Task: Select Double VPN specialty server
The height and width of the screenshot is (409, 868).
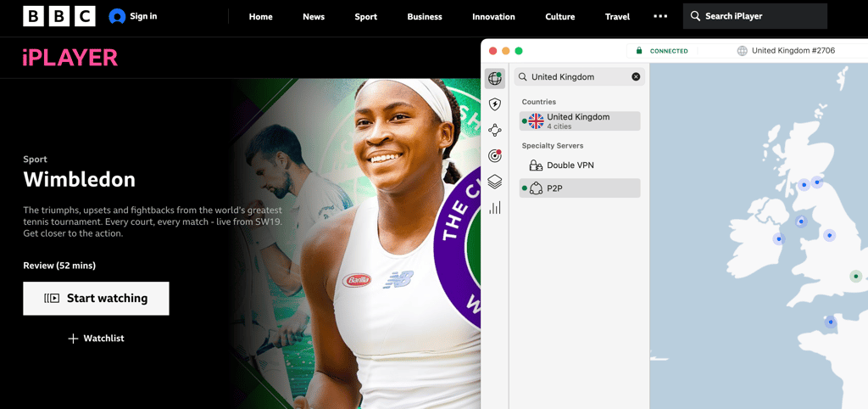Action: coord(580,165)
